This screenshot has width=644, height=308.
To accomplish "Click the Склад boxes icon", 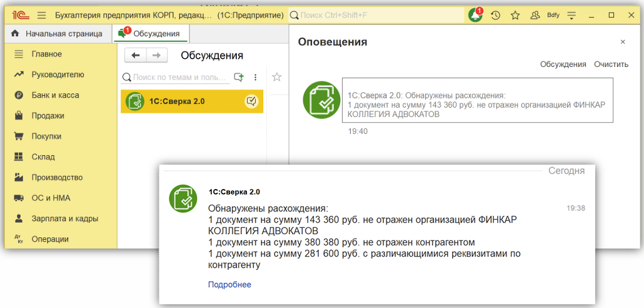I will coord(19,157).
